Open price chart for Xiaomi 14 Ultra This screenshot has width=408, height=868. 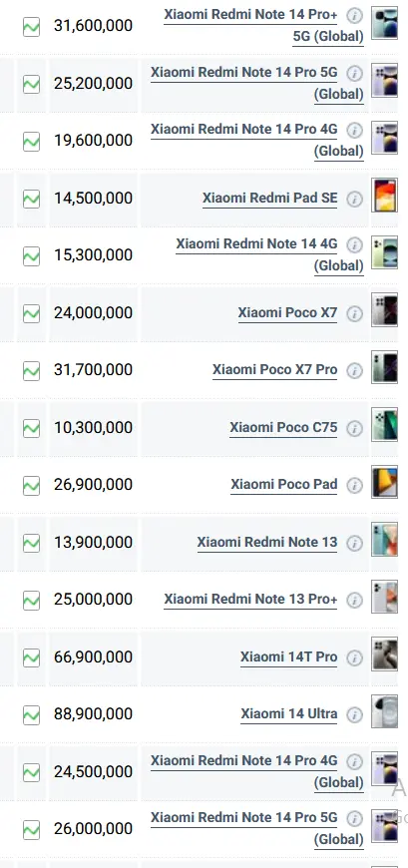pos(32,714)
